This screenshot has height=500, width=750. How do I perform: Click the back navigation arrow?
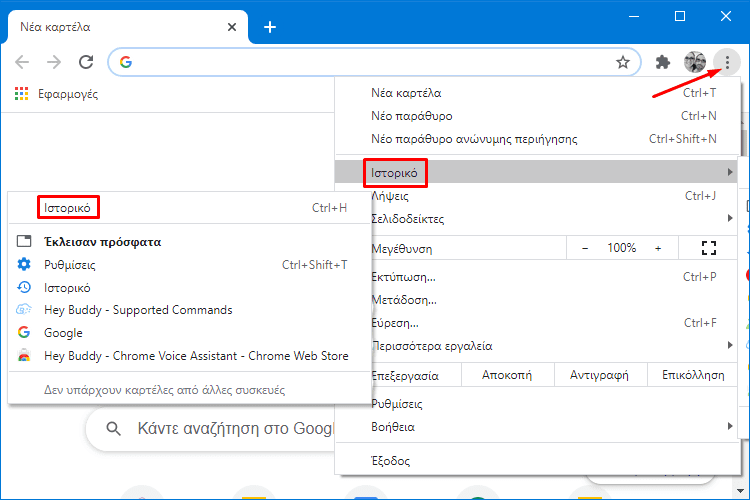pos(22,62)
